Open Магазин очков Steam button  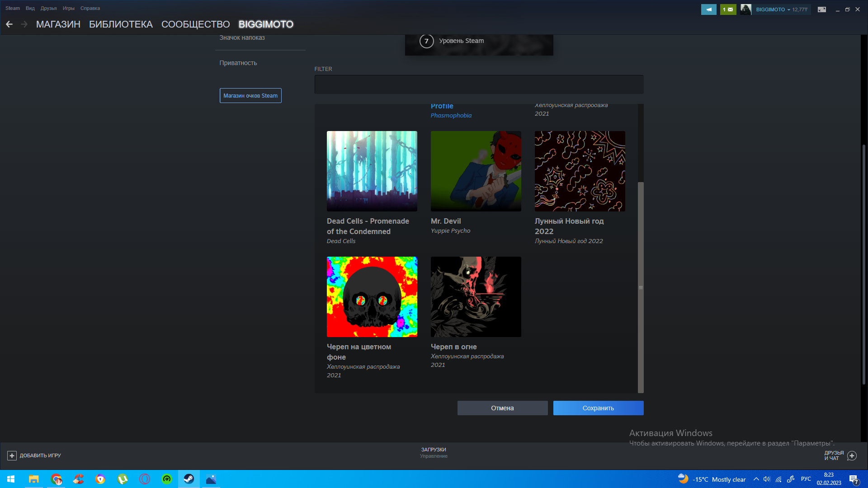250,95
